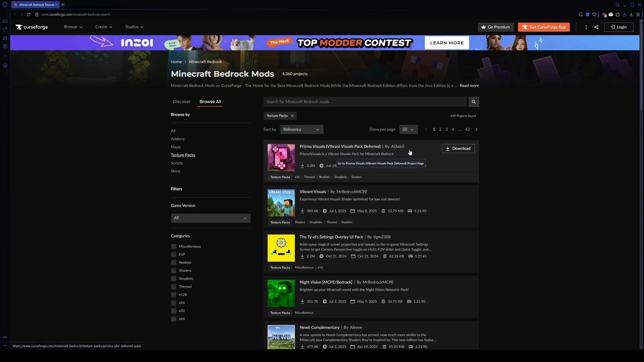644x362 pixels.
Task: Focus the Minecraft Bedrock mods search field
Action: (365, 102)
